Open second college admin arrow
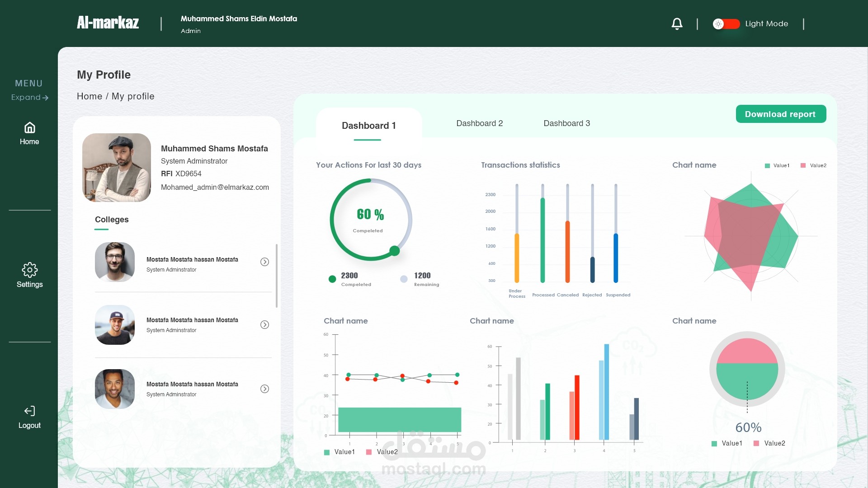868x488 pixels. [x=265, y=325]
